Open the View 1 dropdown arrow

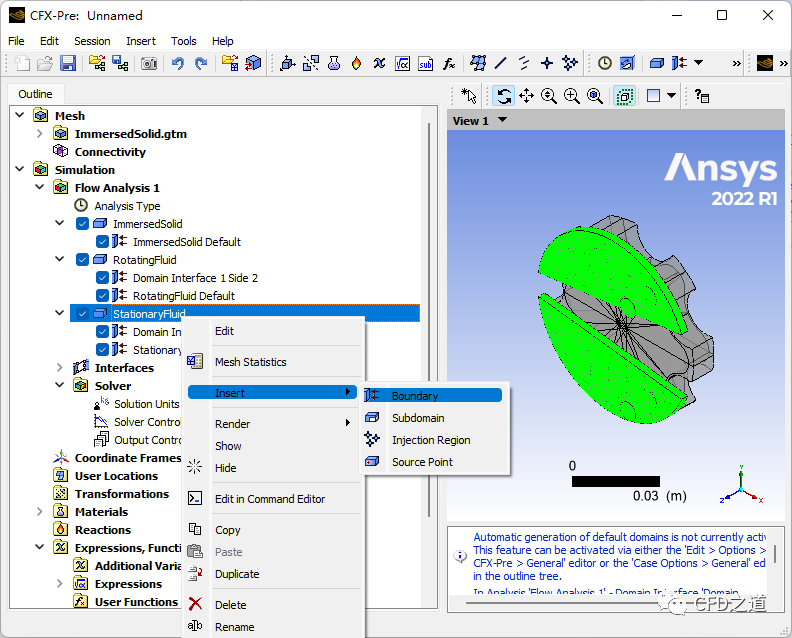pos(503,120)
